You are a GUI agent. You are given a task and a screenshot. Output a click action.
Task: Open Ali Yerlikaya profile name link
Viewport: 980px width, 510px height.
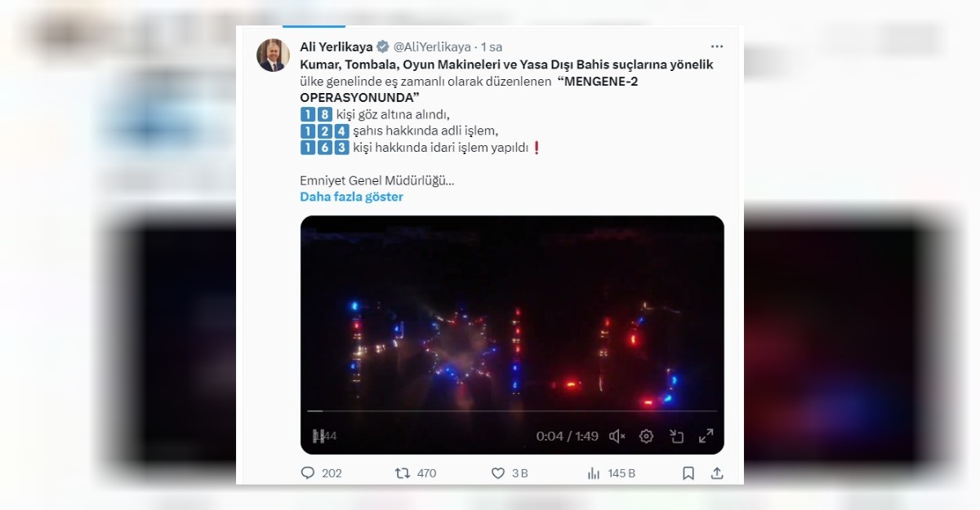coord(336,47)
